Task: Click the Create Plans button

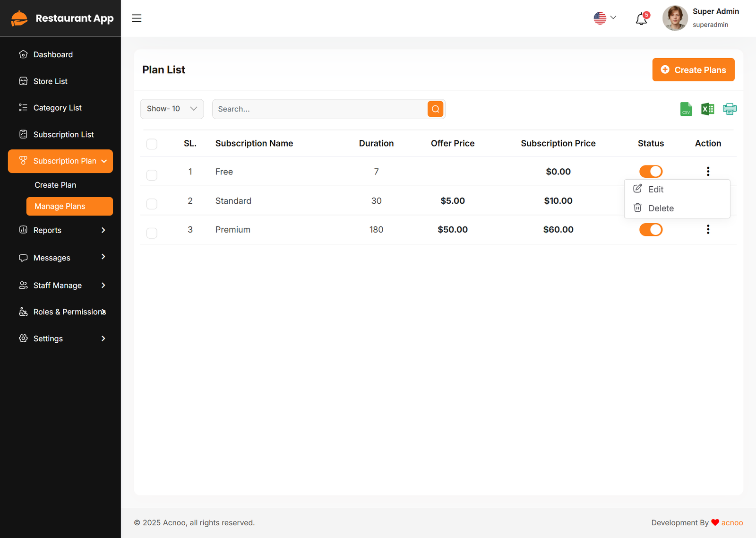Action: point(693,70)
